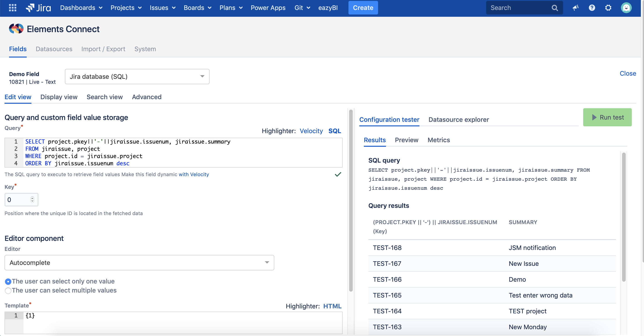This screenshot has height=336, width=644.
Task: Select 'only one value' radio option
Action: [8, 281]
